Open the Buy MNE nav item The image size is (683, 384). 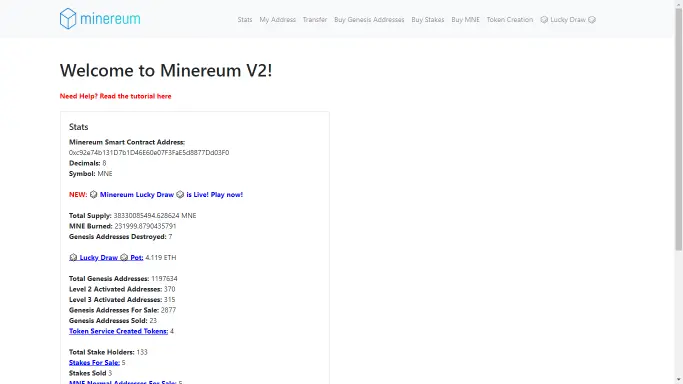(x=465, y=20)
